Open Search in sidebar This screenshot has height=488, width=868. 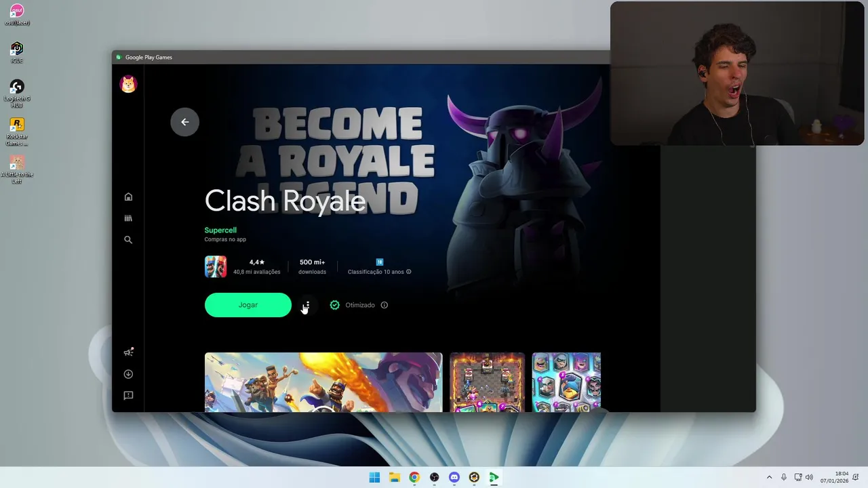tap(128, 239)
